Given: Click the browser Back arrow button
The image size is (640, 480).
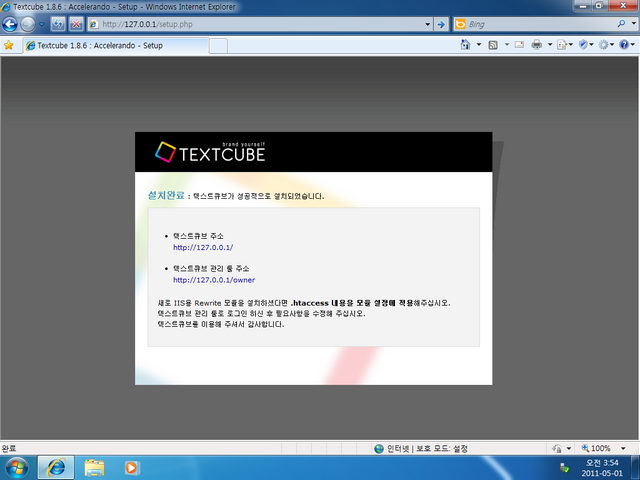Looking at the screenshot, I should pyautogui.click(x=9, y=24).
